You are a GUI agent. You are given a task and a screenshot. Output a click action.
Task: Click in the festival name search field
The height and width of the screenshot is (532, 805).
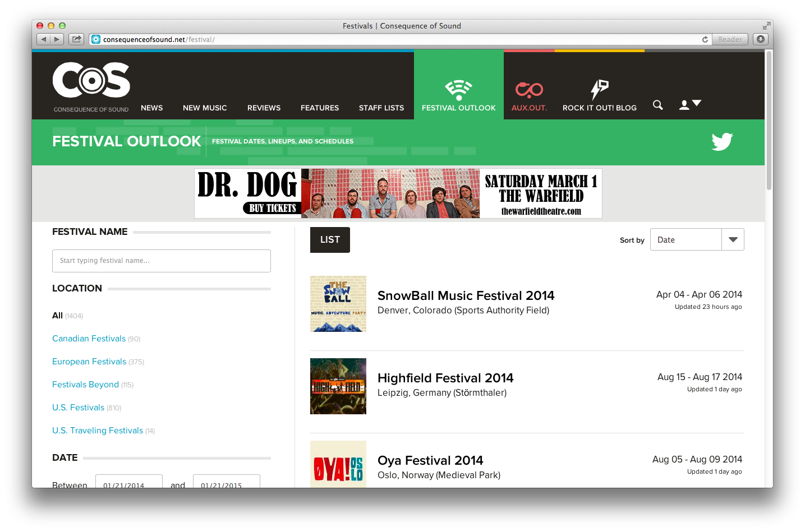click(x=162, y=261)
